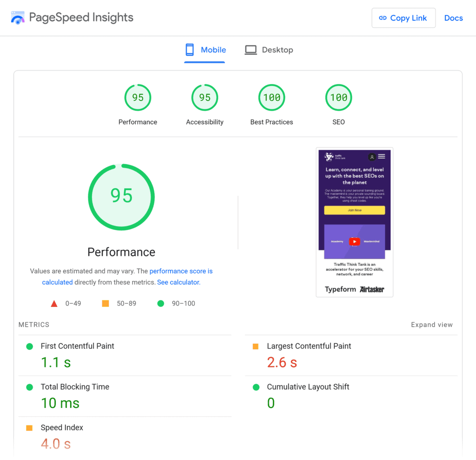
Task: Click the orange square beside Speed Index
Action: (30, 427)
